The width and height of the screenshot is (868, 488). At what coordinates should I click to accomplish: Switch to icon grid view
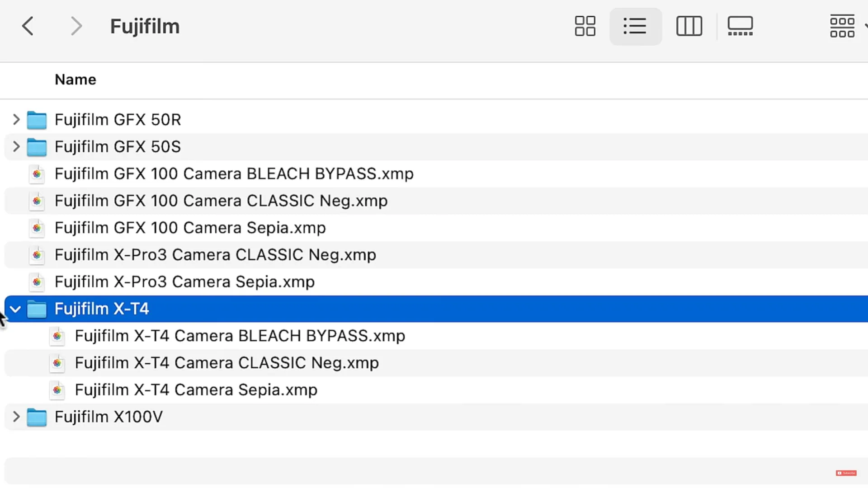(x=585, y=26)
